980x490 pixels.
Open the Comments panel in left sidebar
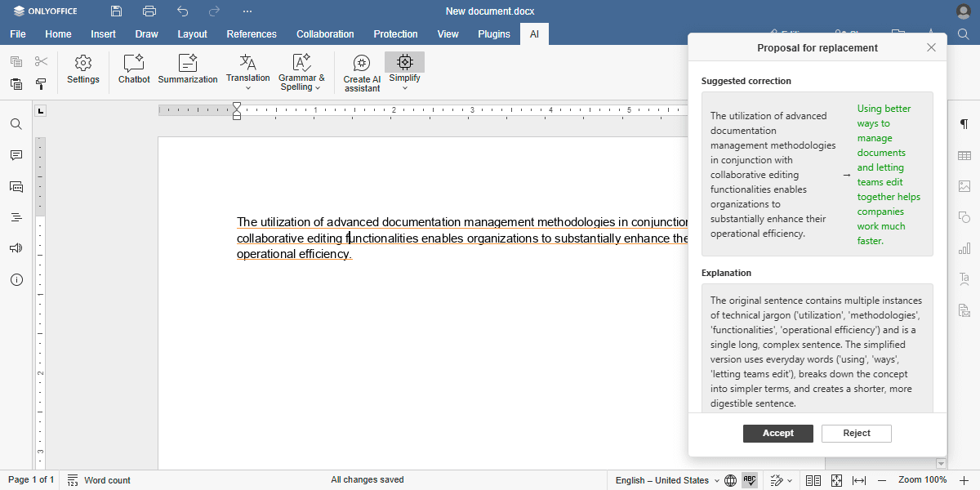point(16,155)
